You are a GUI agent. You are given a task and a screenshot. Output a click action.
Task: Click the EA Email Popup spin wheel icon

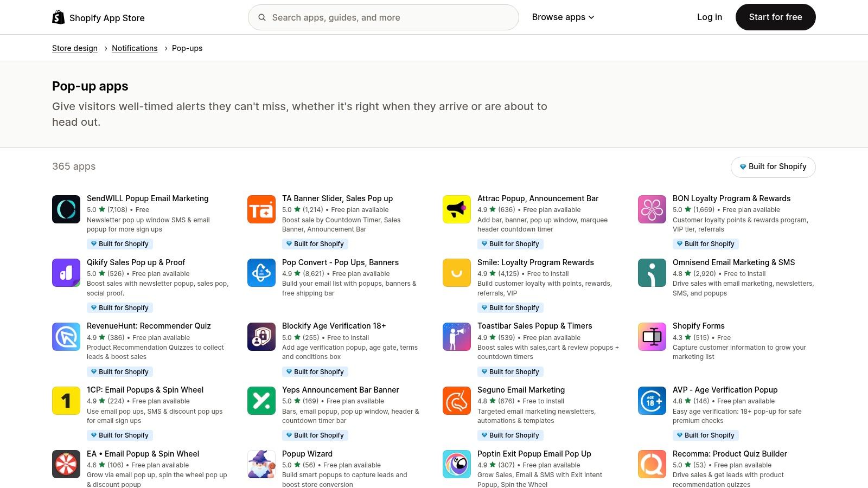click(66, 464)
